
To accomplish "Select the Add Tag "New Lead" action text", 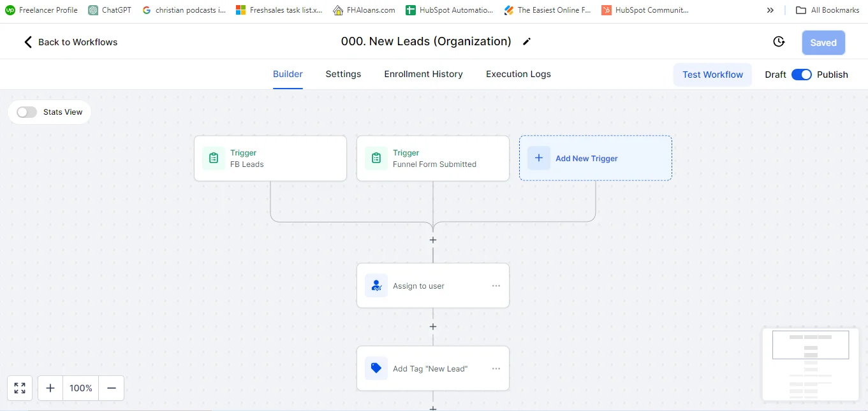I will [430, 369].
